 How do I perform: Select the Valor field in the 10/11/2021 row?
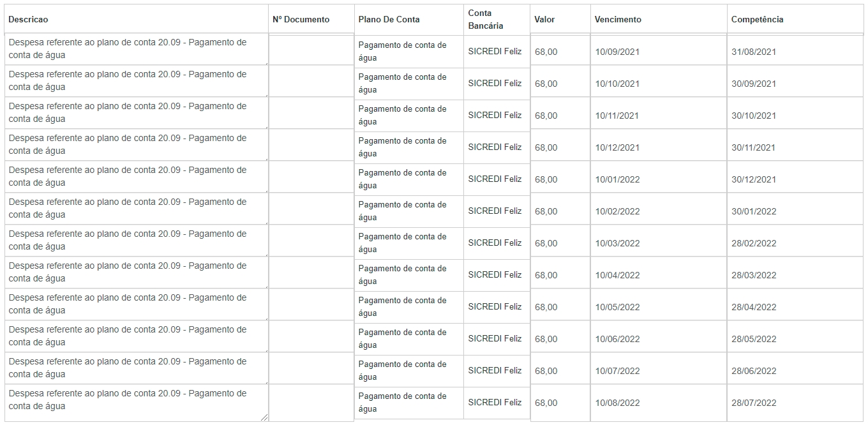[560, 116]
